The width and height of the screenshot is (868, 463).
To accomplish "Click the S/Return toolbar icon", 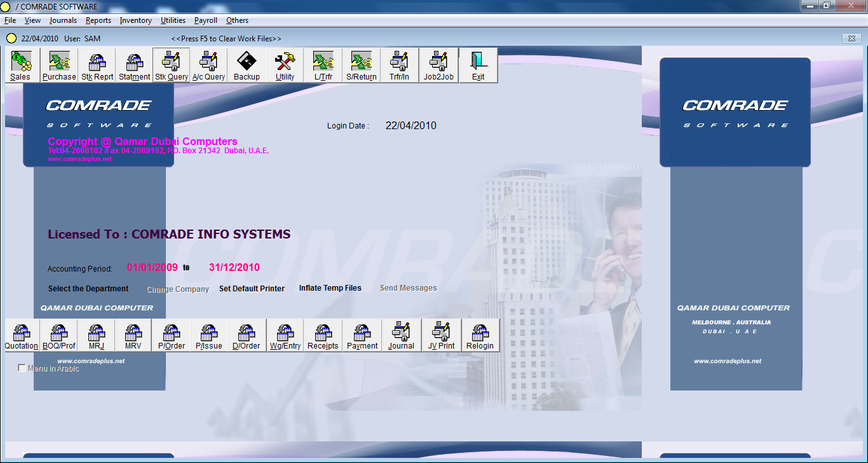I will tap(361, 64).
